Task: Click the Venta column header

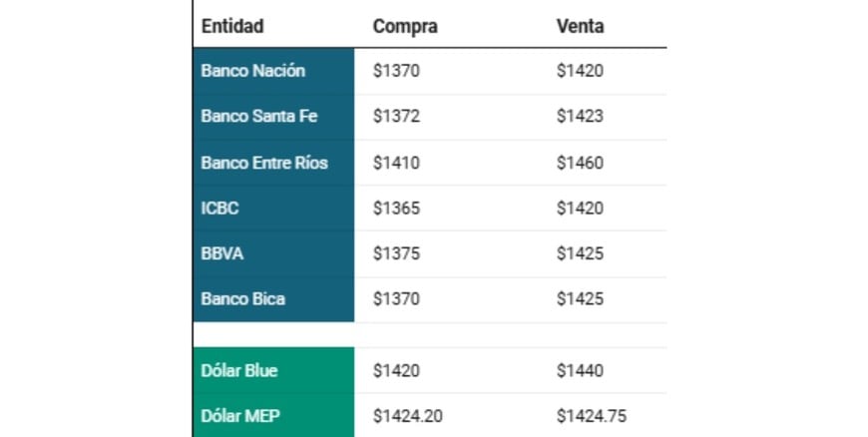Action: pos(580,26)
